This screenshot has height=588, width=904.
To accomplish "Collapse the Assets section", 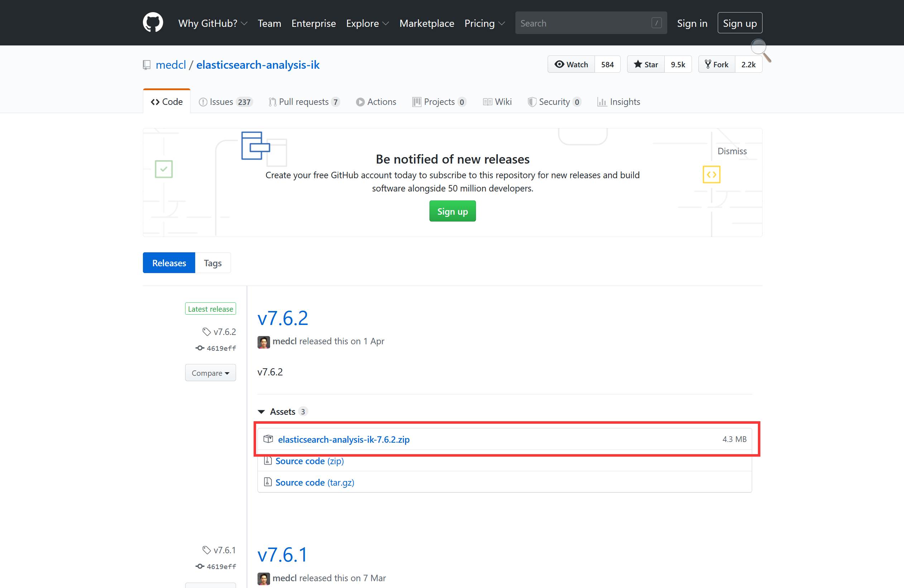I will 261,412.
